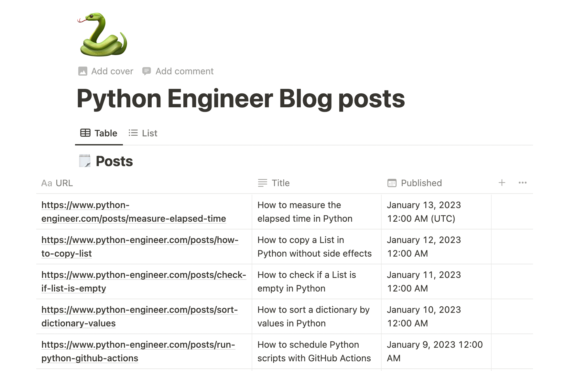Click the Aa text-type icon in URL column
The width and height of the screenshot is (588, 371).
[47, 183]
